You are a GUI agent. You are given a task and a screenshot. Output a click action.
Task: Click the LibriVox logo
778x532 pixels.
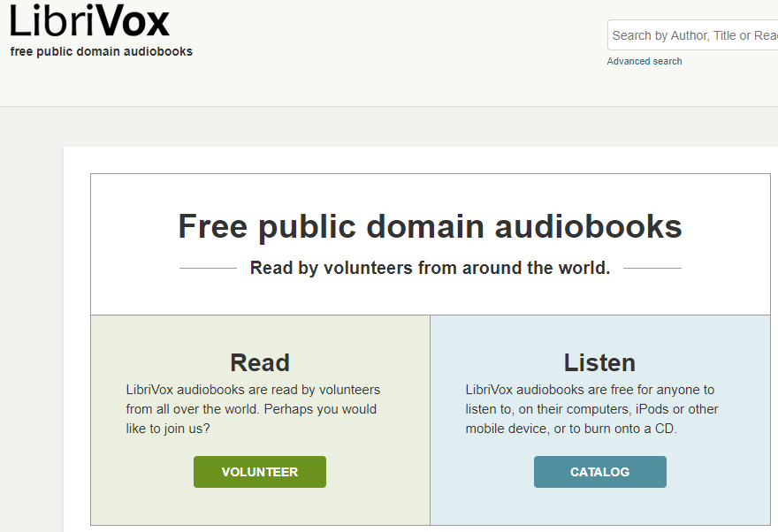pos(89,19)
